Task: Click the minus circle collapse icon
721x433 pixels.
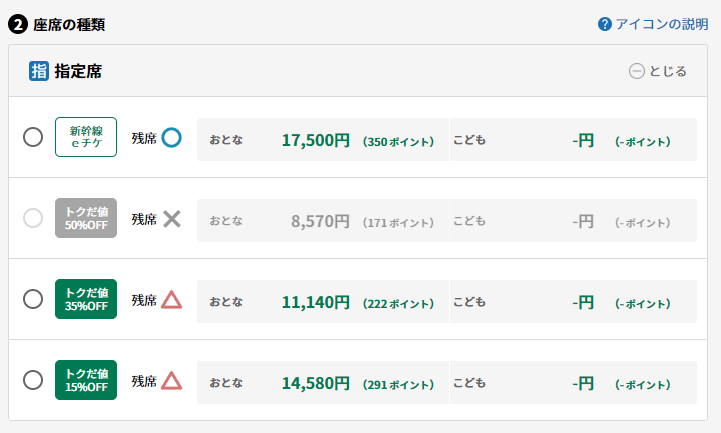Action: (637, 71)
